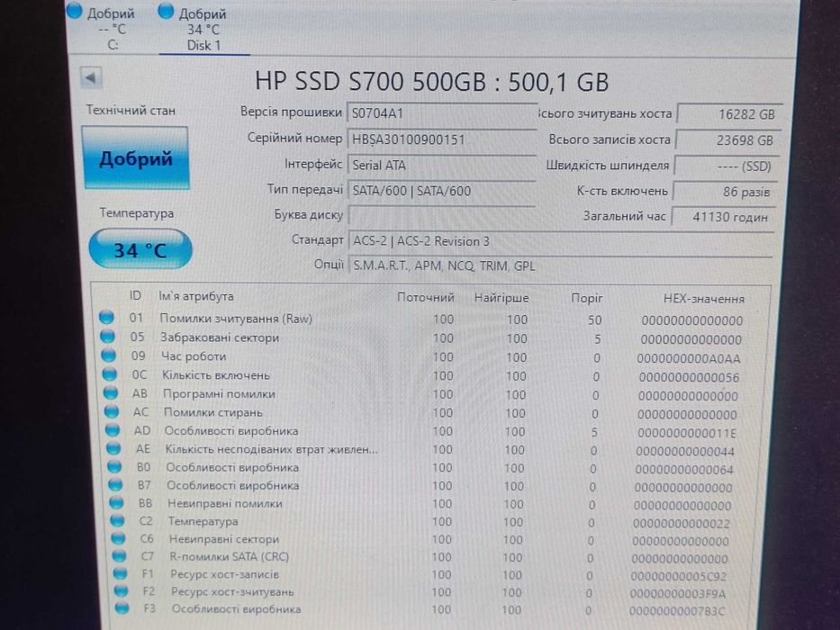Select the Програмні помилки row
This screenshot has height=630, width=840.
tap(422, 394)
